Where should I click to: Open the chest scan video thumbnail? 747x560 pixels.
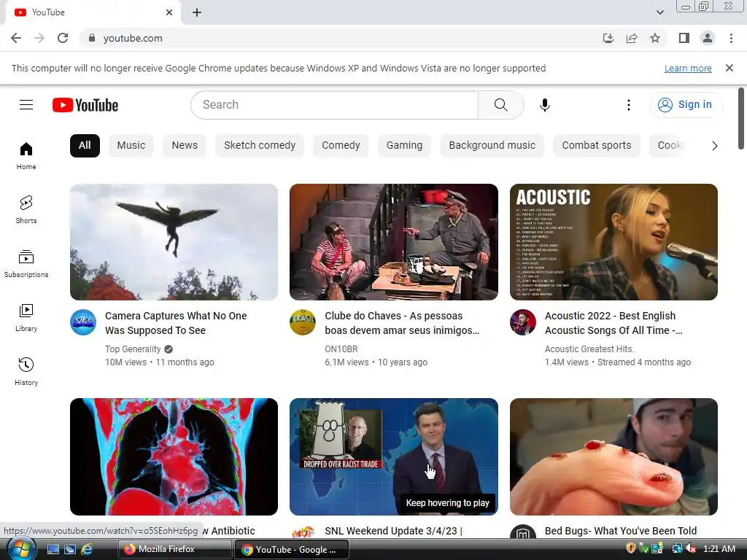click(x=174, y=456)
